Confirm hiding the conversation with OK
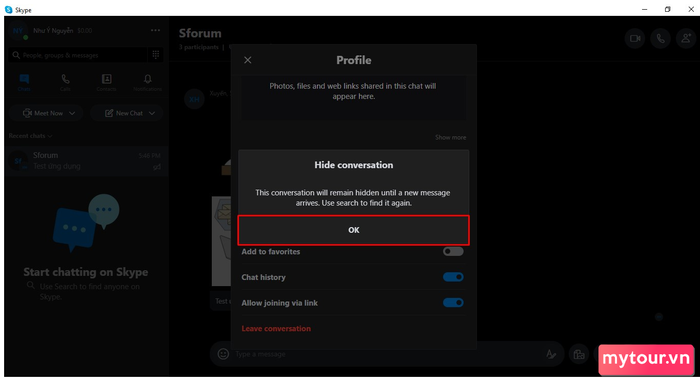 (353, 230)
